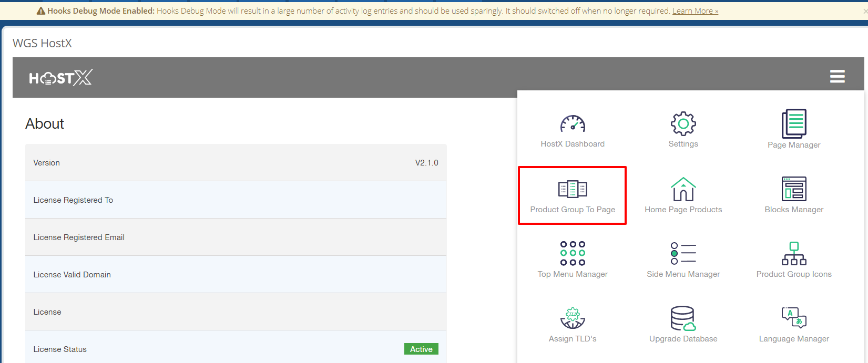Viewport: 868px width, 363px height.
Task: Click the Page Manager label
Action: coord(794,145)
